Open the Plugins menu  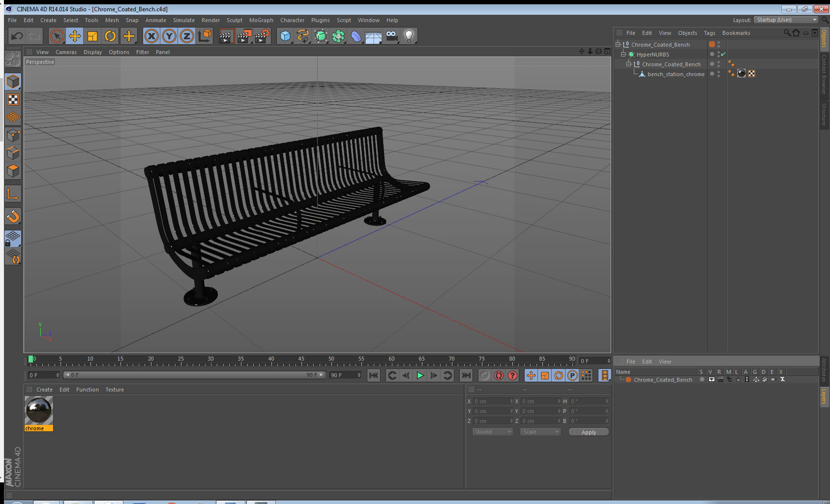(x=320, y=20)
